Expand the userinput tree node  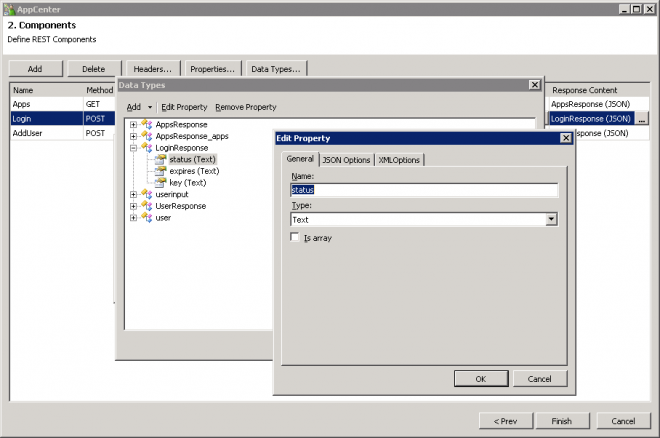(133, 194)
